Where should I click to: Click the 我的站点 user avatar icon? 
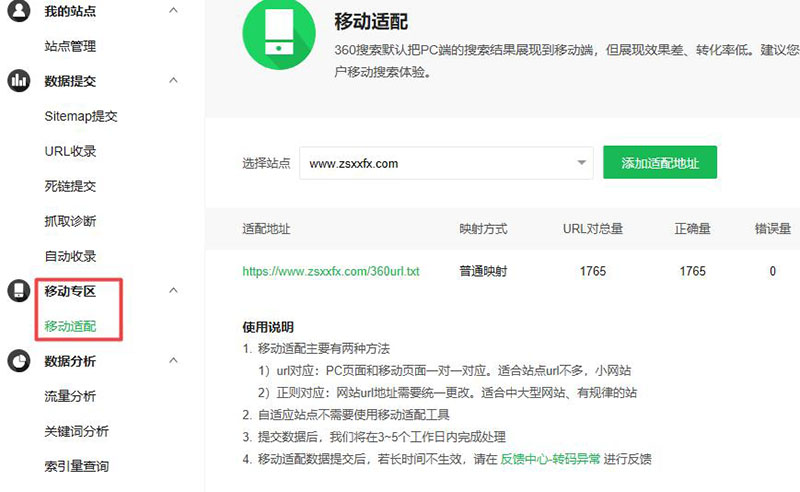click(19, 11)
